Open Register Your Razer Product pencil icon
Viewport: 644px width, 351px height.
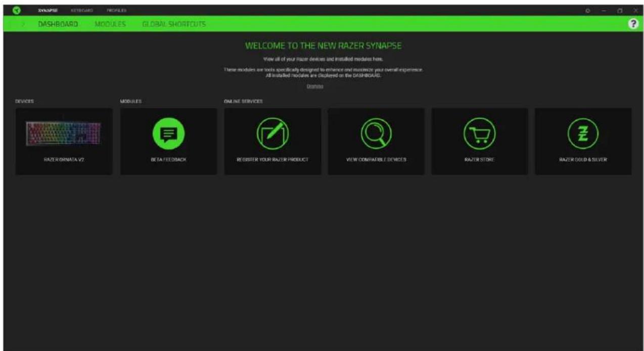click(272, 133)
